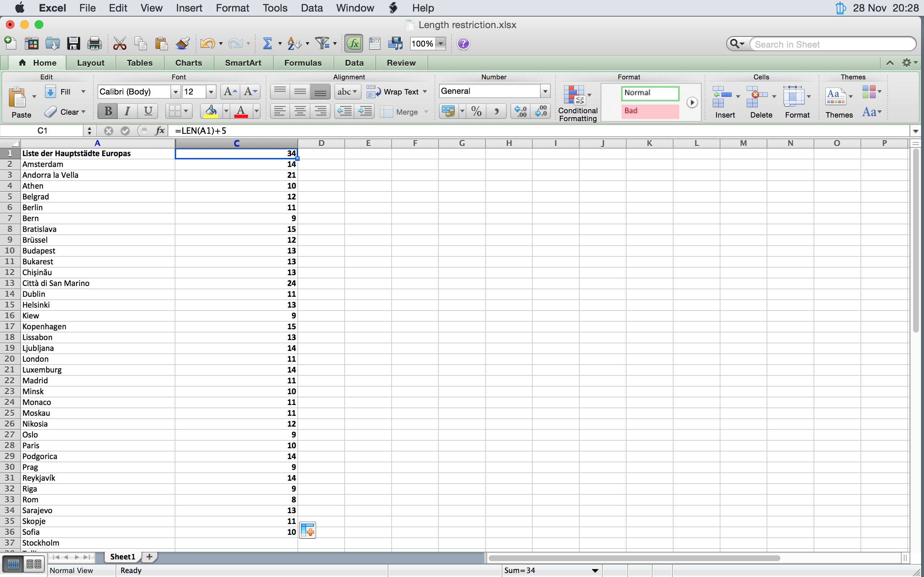Click the Search in Sheet field

point(832,44)
